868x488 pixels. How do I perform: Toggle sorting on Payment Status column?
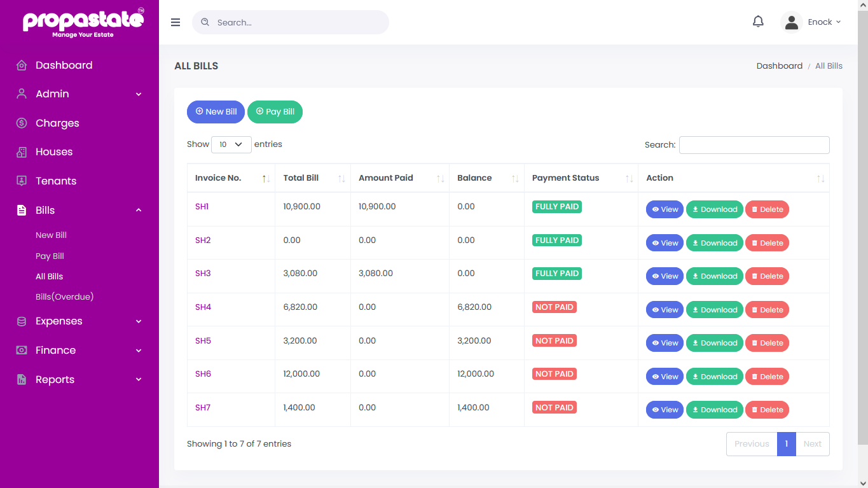[581, 178]
